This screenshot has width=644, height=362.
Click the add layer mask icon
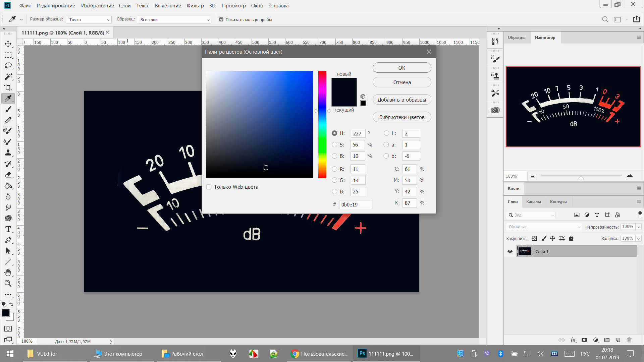(584, 340)
